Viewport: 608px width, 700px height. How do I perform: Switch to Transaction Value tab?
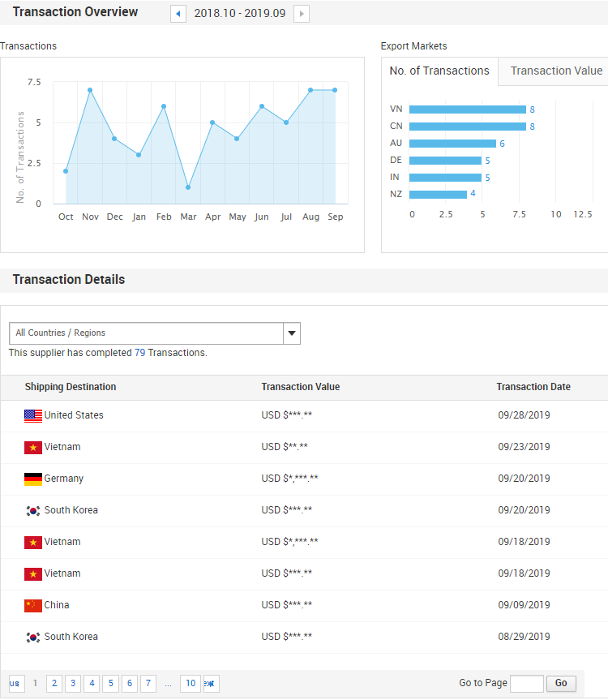pyautogui.click(x=556, y=71)
